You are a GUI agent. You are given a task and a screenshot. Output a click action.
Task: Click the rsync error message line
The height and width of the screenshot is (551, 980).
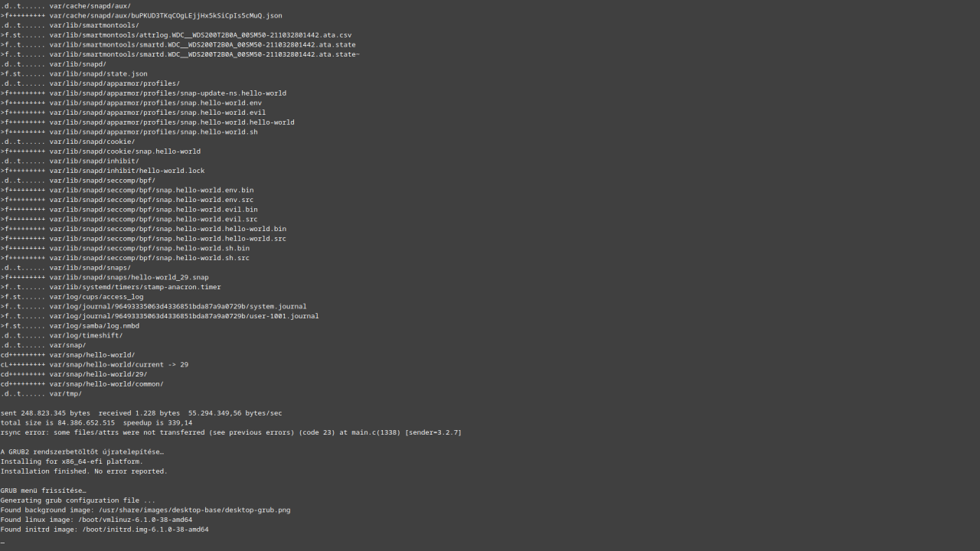tap(230, 432)
